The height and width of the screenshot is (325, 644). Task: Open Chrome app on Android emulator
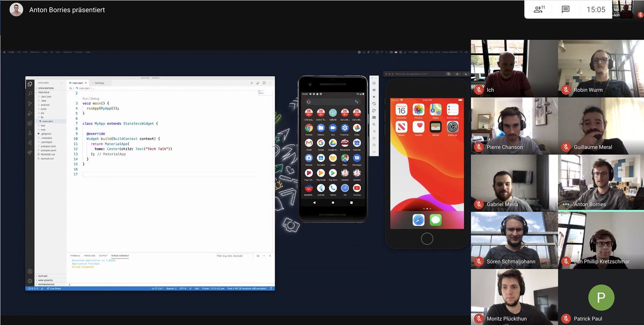click(309, 128)
